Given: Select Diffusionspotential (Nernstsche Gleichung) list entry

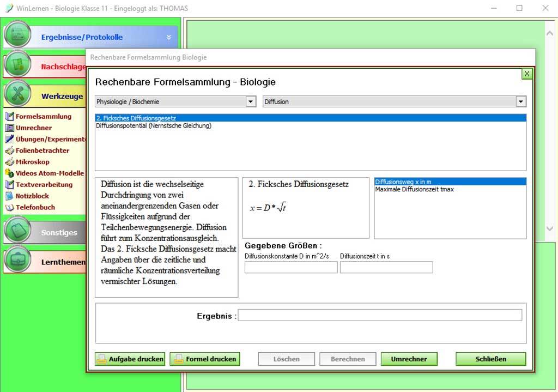Looking at the screenshot, I should pos(153,125).
